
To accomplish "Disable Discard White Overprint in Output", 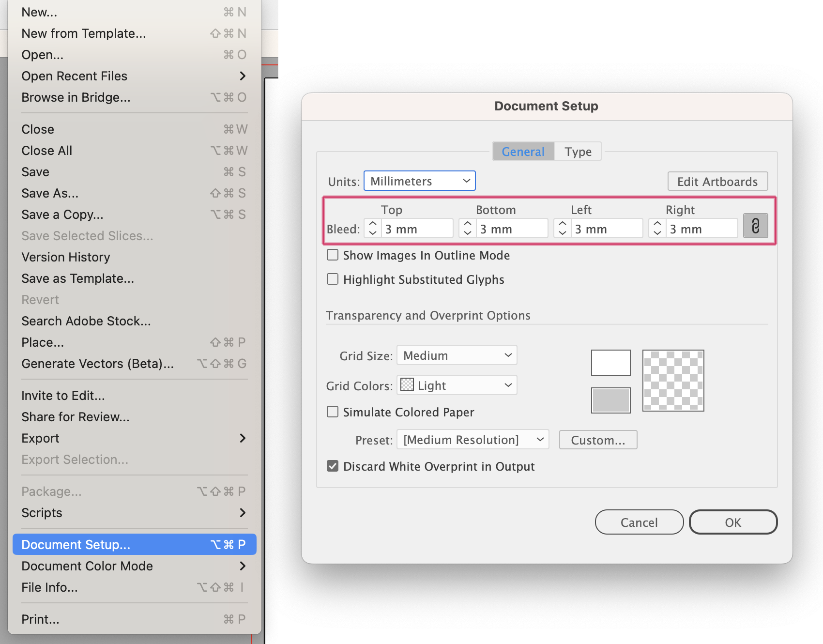I will tap(333, 466).
